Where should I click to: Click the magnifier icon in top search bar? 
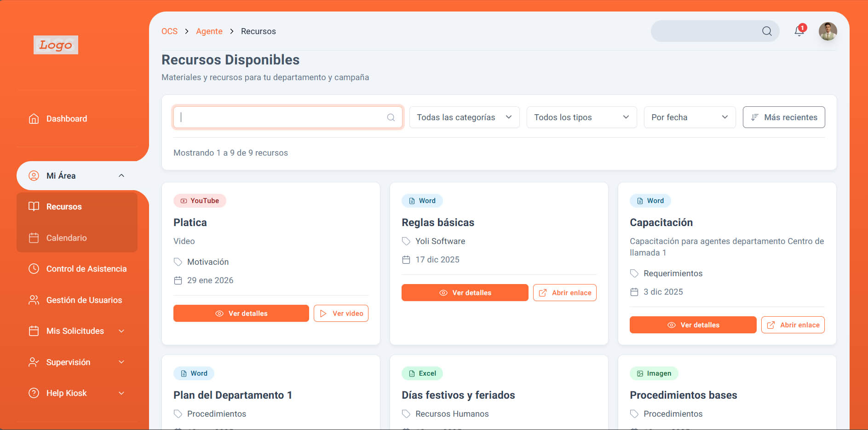[x=766, y=31]
